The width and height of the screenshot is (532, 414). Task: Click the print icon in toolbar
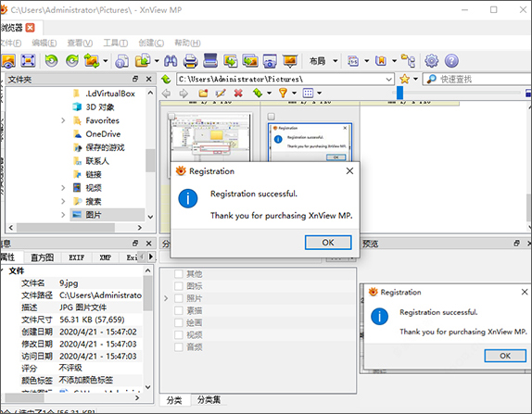[190, 61]
